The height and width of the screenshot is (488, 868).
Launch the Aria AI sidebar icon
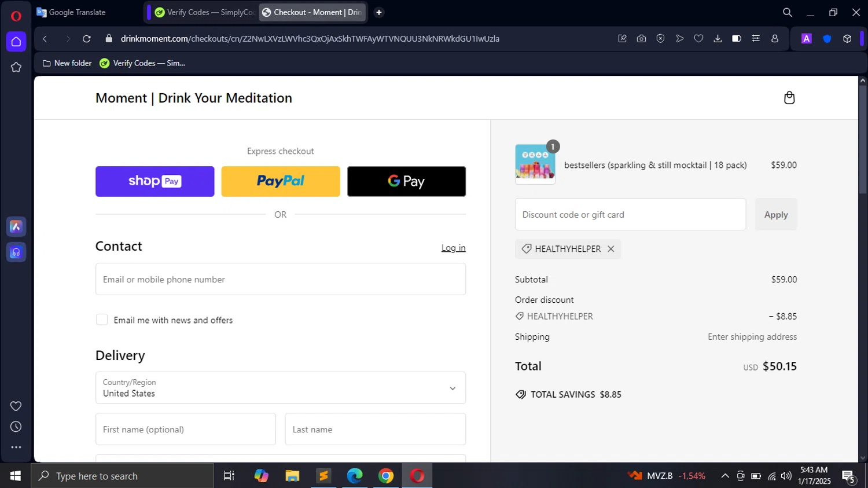click(16, 227)
